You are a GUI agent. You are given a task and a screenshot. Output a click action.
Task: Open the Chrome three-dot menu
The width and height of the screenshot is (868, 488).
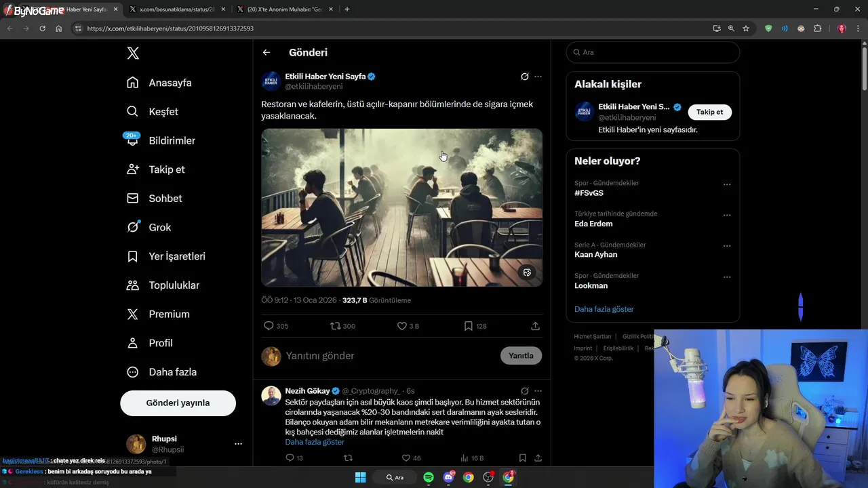pyautogui.click(x=856, y=28)
